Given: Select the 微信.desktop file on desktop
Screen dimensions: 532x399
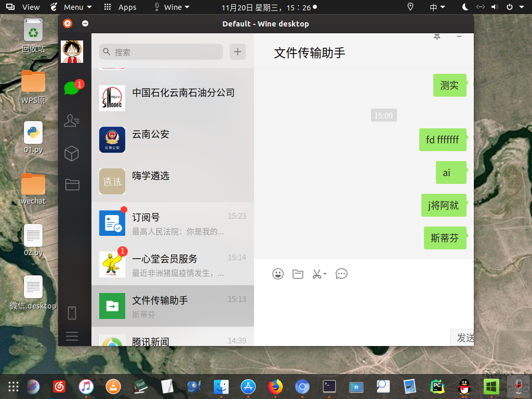Looking at the screenshot, I should pyautogui.click(x=33, y=293).
